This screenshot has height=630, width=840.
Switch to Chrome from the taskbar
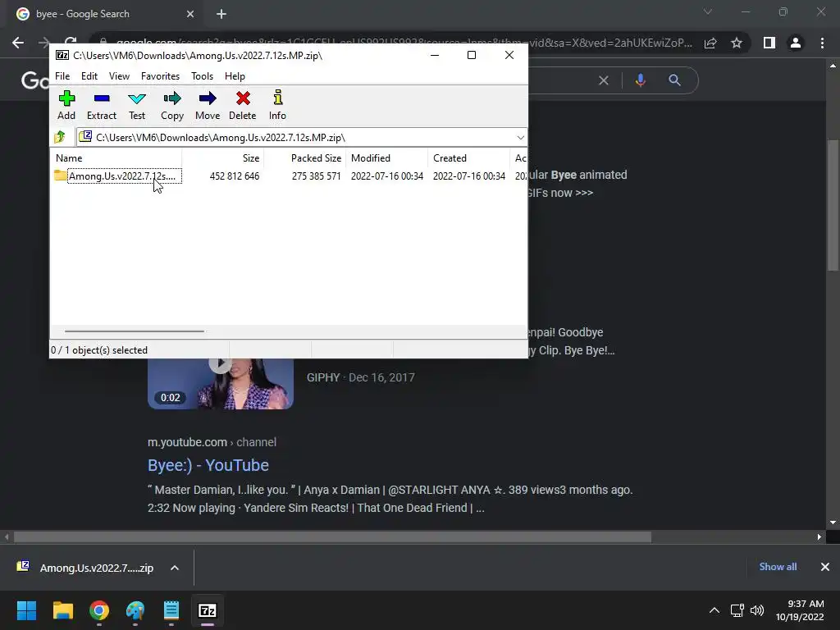click(99, 610)
